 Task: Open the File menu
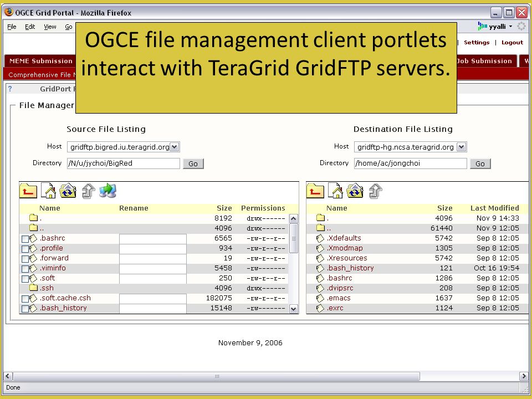pyautogui.click(x=12, y=27)
